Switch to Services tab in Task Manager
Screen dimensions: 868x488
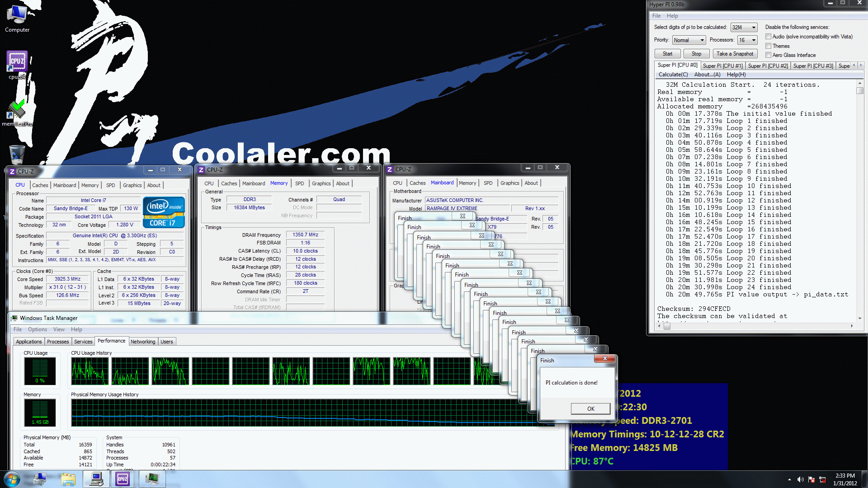(x=83, y=342)
